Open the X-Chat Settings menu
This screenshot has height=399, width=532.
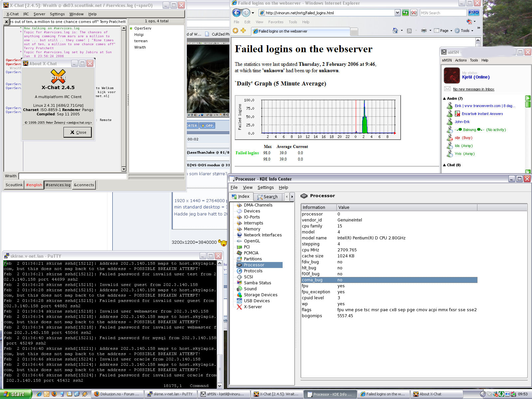pyautogui.click(x=57, y=14)
